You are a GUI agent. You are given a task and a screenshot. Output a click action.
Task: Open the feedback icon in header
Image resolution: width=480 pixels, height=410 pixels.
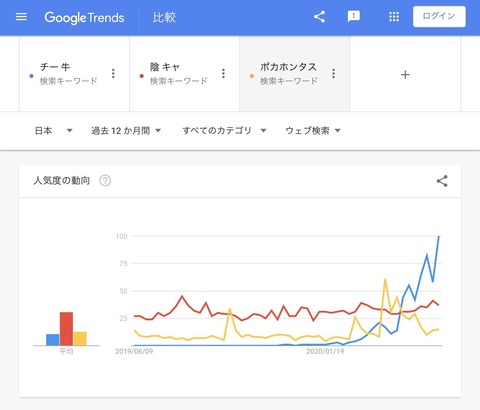354,17
